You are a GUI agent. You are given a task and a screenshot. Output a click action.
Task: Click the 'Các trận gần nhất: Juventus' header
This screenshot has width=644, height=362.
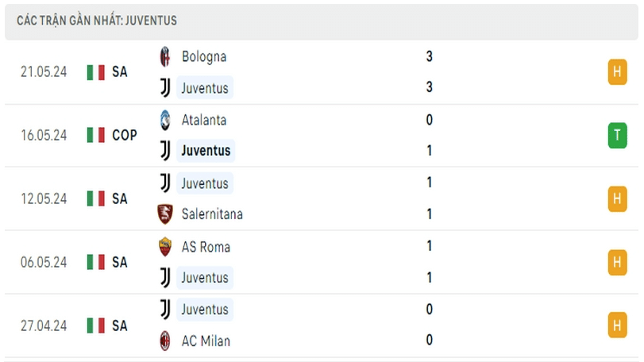pyautogui.click(x=97, y=21)
